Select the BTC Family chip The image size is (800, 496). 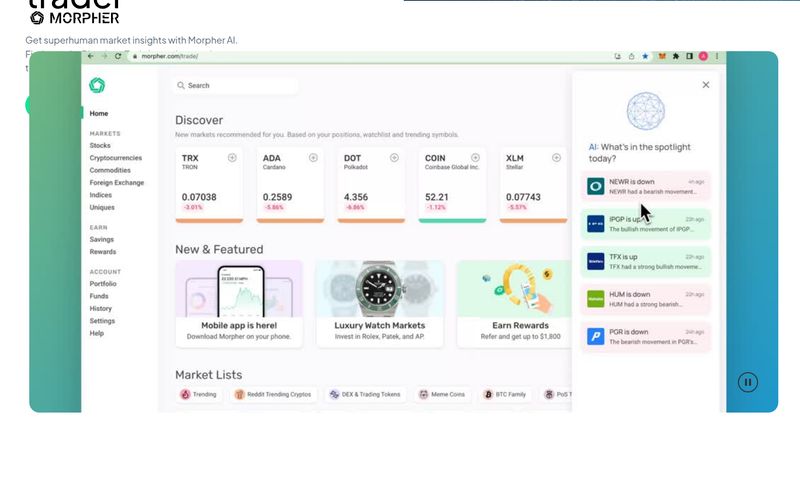pyautogui.click(x=505, y=394)
